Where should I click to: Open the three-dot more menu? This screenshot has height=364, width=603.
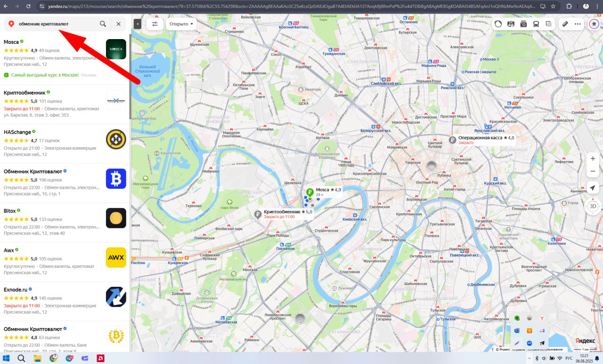[x=578, y=24]
